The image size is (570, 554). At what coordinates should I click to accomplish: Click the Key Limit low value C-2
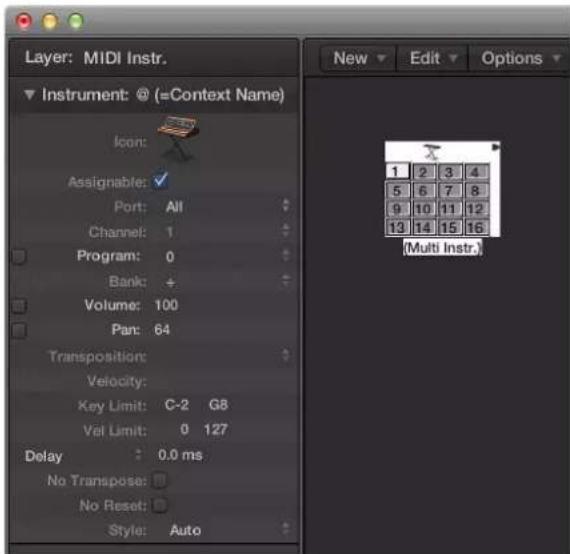[x=177, y=405]
